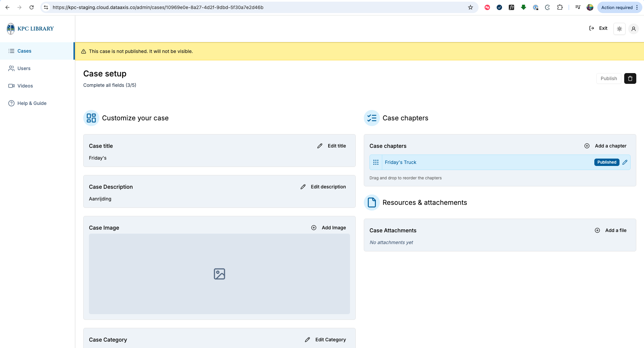Click Edit description
644x348 pixels.
click(323, 187)
